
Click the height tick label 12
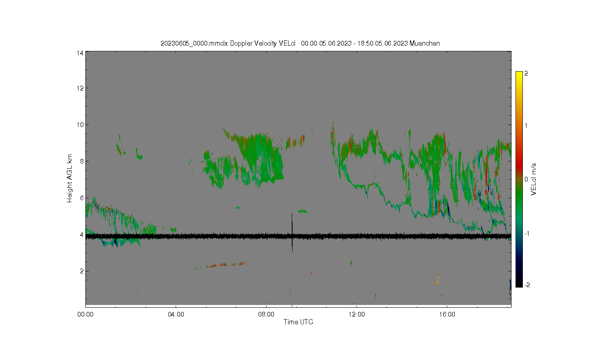(80, 88)
